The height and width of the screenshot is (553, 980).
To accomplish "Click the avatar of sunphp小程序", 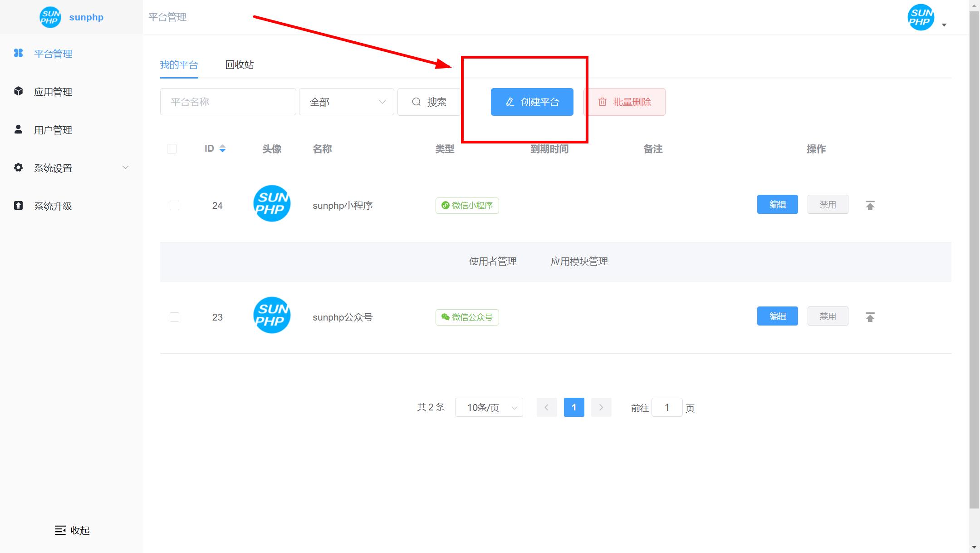I will click(272, 203).
